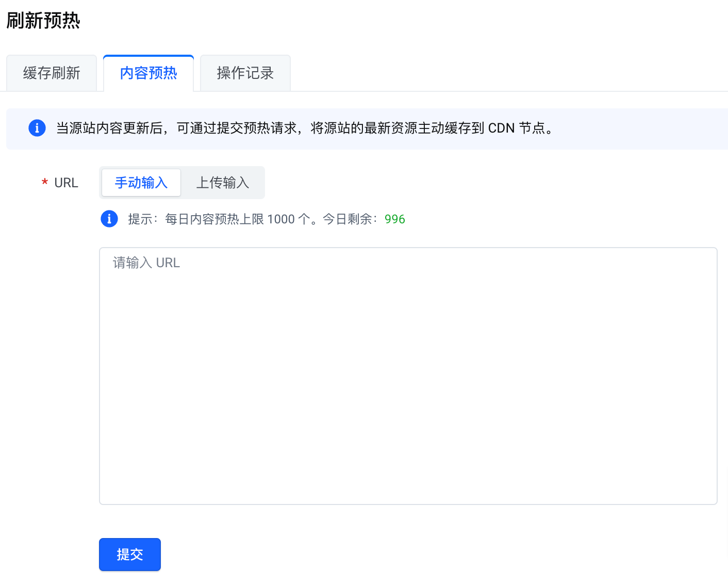The height and width of the screenshot is (586, 728).
Task: Click the info icon beside the 提示 text
Action: coord(109,219)
